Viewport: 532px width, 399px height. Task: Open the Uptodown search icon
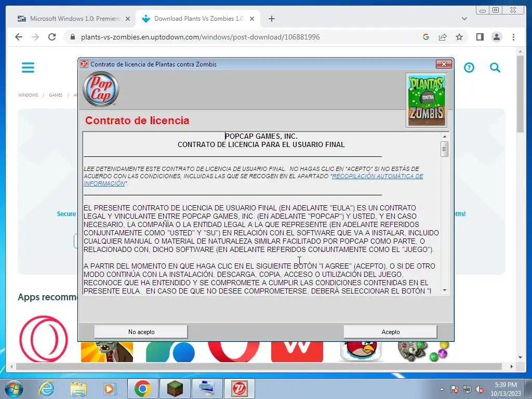[495, 68]
